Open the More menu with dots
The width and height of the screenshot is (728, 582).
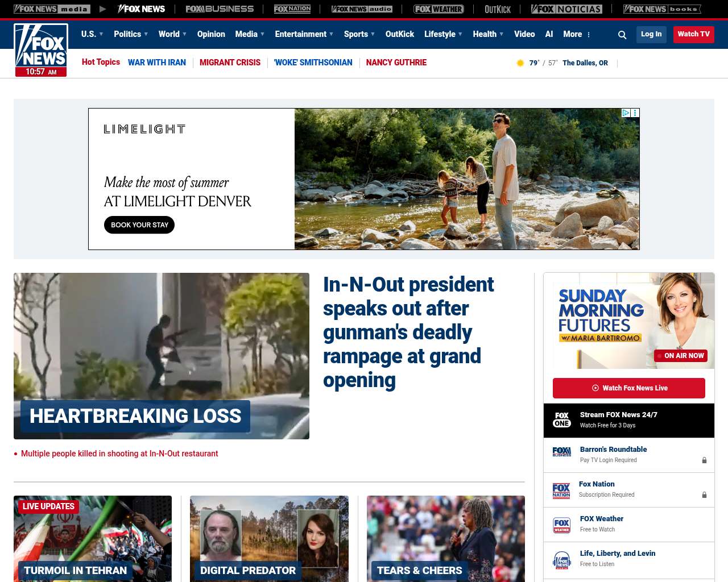(577, 34)
